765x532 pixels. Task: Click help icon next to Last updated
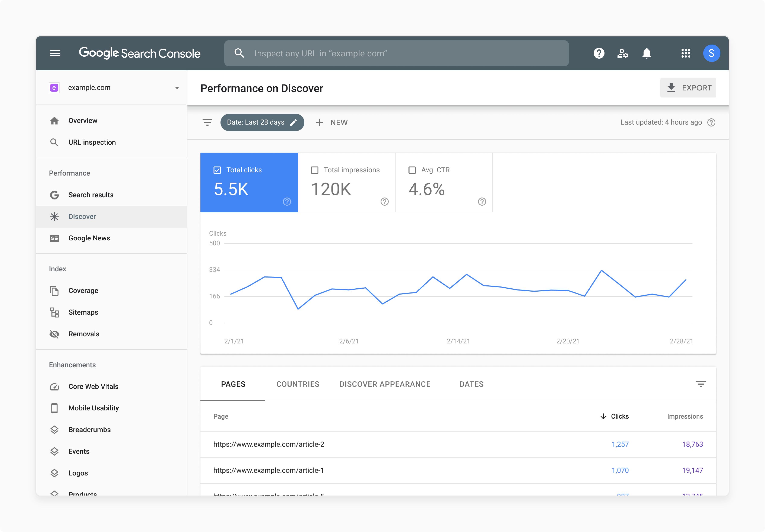pos(711,122)
